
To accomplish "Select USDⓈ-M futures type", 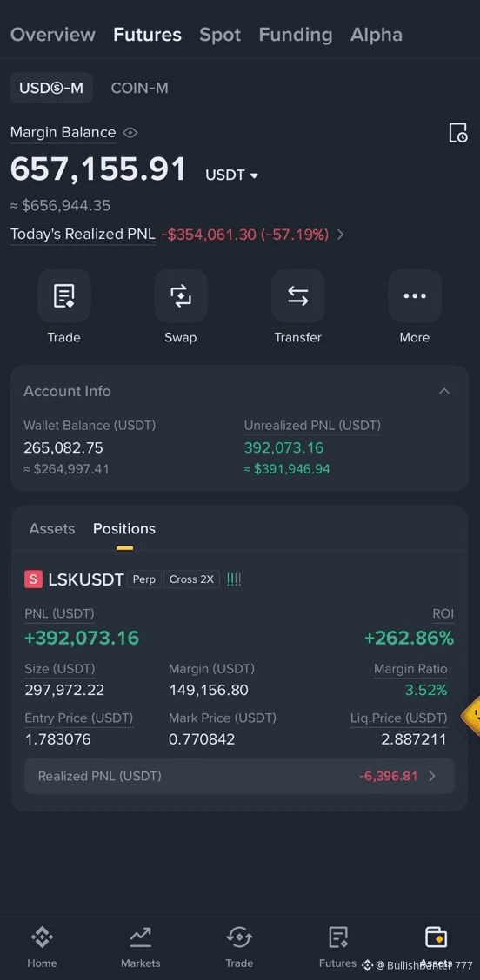I will coord(51,88).
